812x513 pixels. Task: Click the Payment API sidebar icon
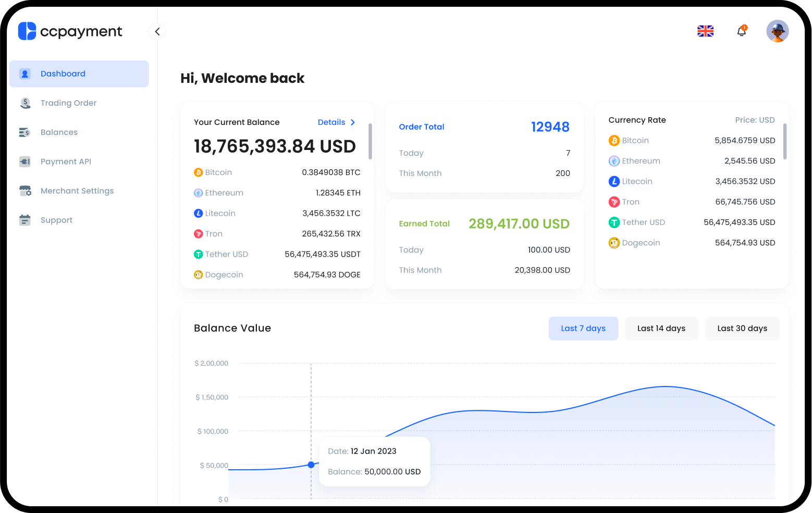25,161
